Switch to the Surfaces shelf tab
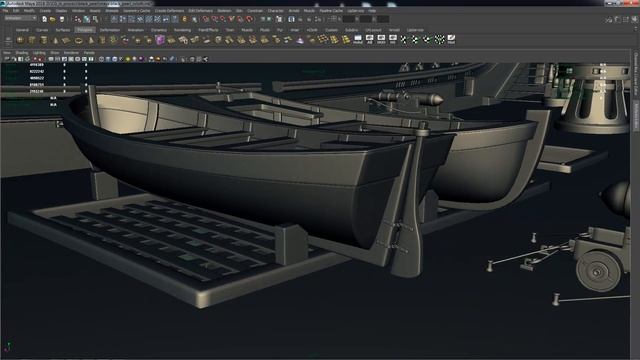Image resolution: width=640 pixels, height=360 pixels. pos(62,30)
